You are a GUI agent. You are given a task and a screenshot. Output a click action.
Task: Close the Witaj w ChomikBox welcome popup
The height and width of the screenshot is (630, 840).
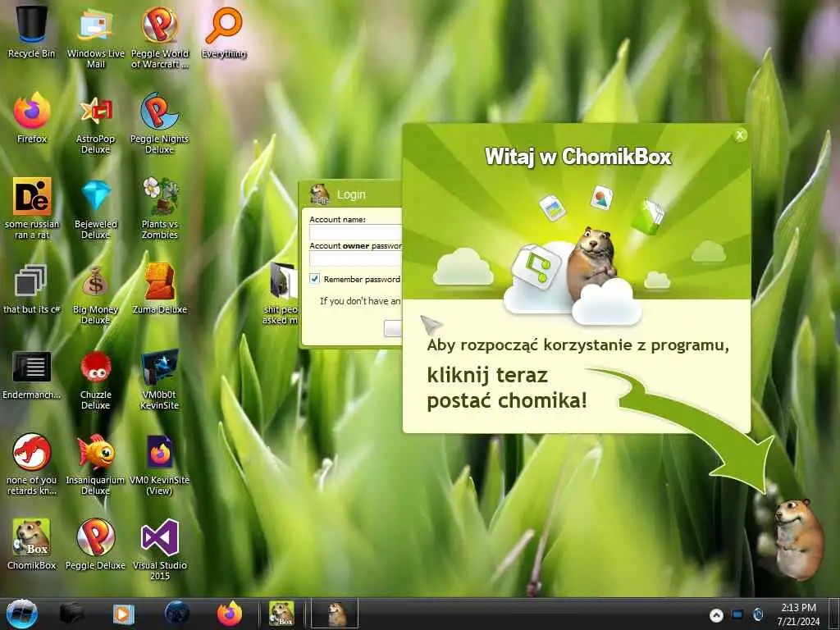pyautogui.click(x=740, y=135)
